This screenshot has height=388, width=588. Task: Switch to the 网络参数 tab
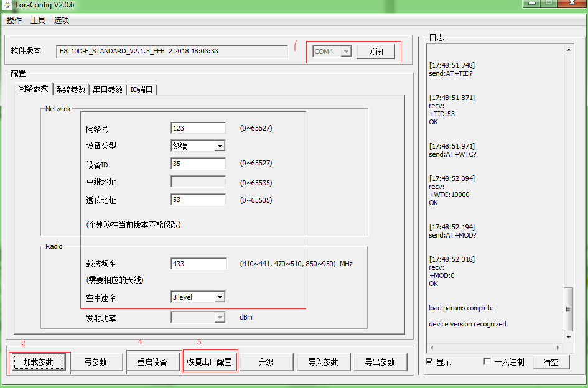pyautogui.click(x=34, y=89)
